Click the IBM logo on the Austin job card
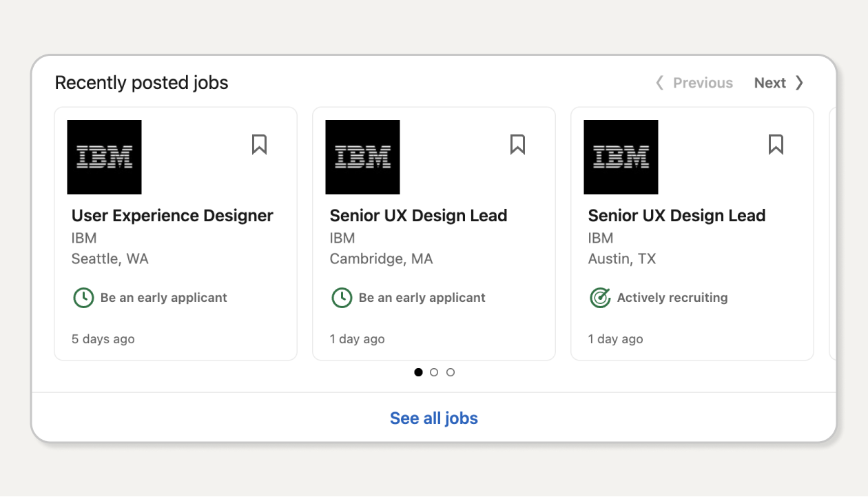This screenshot has width=868, height=497. [621, 157]
